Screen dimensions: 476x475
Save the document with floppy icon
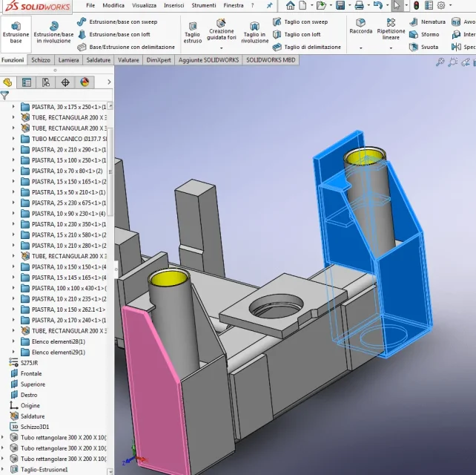[340, 5]
